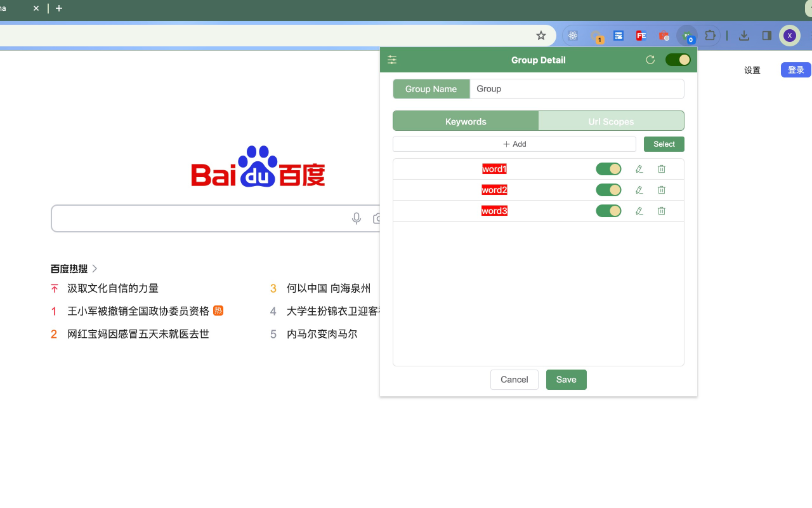This screenshot has width=812, height=508.
Task: Toggle the master switch in Group Detail header
Action: [678, 59]
